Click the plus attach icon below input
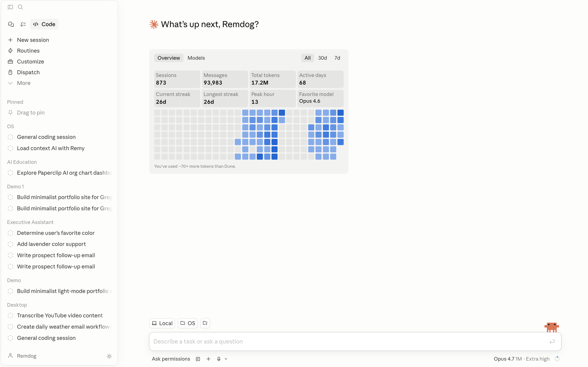The width and height of the screenshot is (588, 367). pos(208,359)
